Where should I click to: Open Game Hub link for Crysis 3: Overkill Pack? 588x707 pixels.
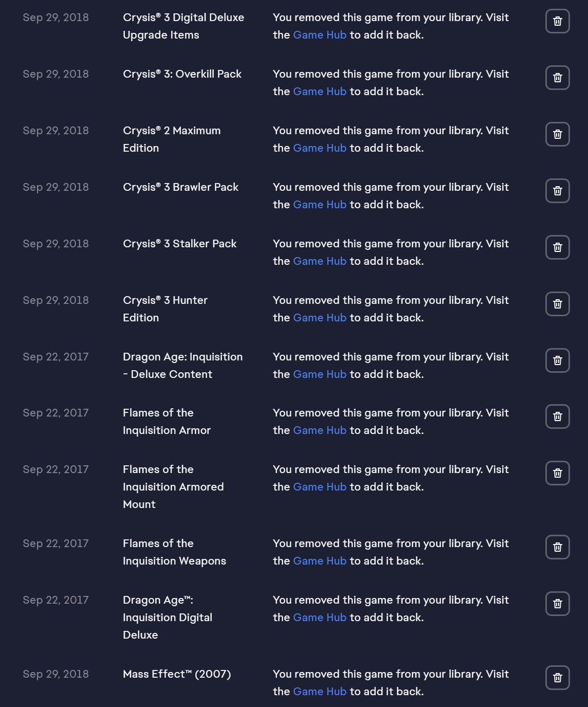tap(320, 92)
